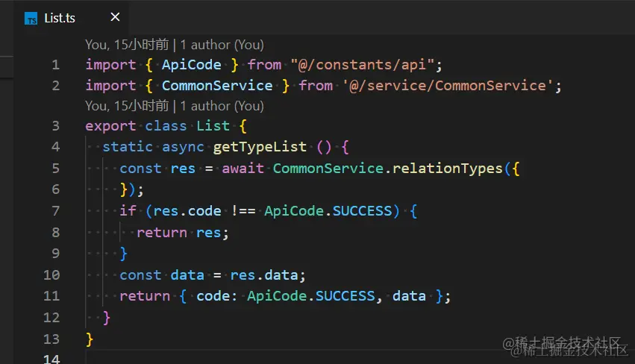Click res.data on line 10
The image size is (635, 364).
coord(264,275)
